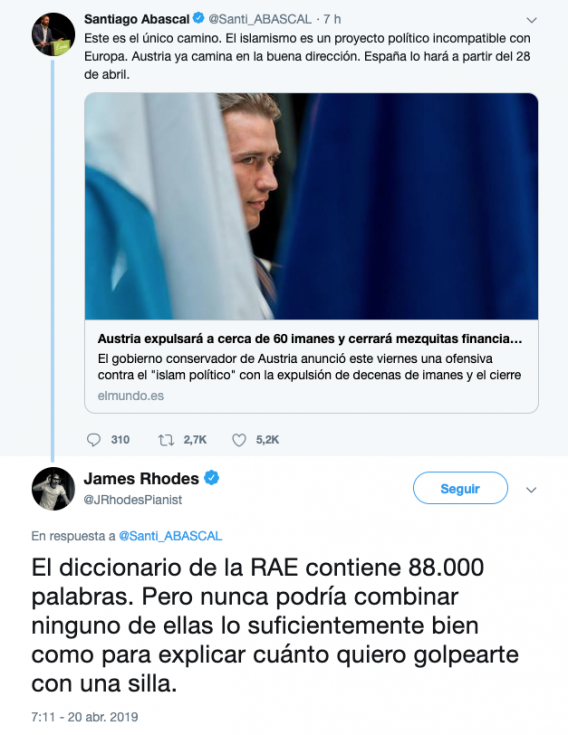Click the retweet arrows icon

(x=166, y=440)
